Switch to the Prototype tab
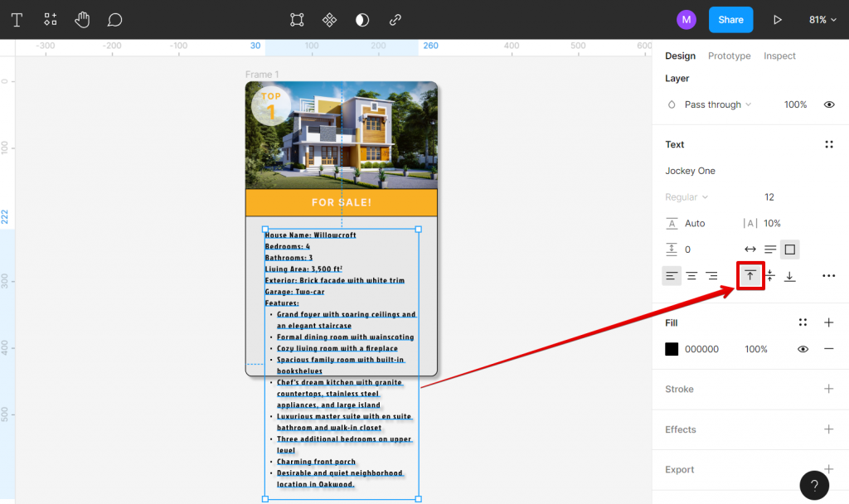The width and height of the screenshot is (849, 504). pyautogui.click(x=729, y=56)
